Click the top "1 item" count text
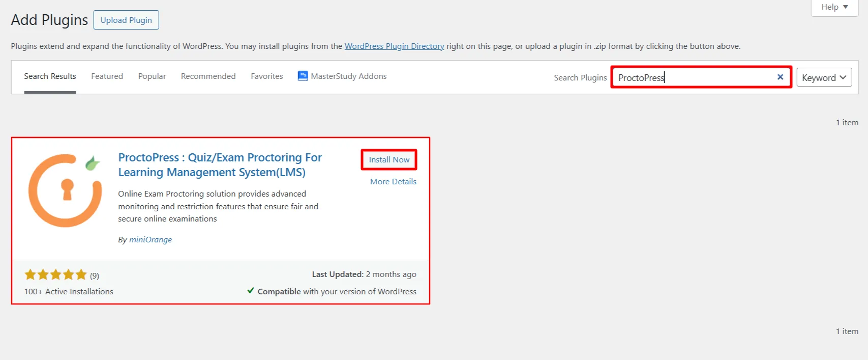This screenshot has height=360, width=868. click(847, 122)
